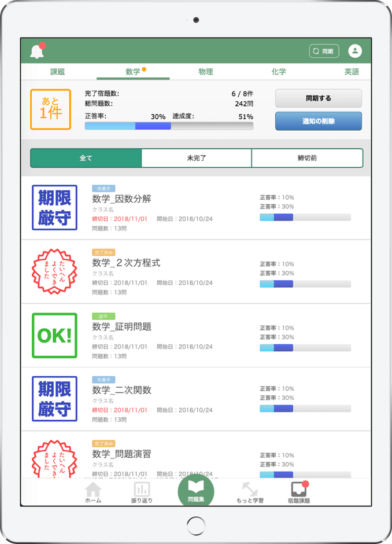Viewport: 392px width, 544px height.
Task: Tap the OK! stamp on 数学_証明問題
Action: [x=54, y=336]
